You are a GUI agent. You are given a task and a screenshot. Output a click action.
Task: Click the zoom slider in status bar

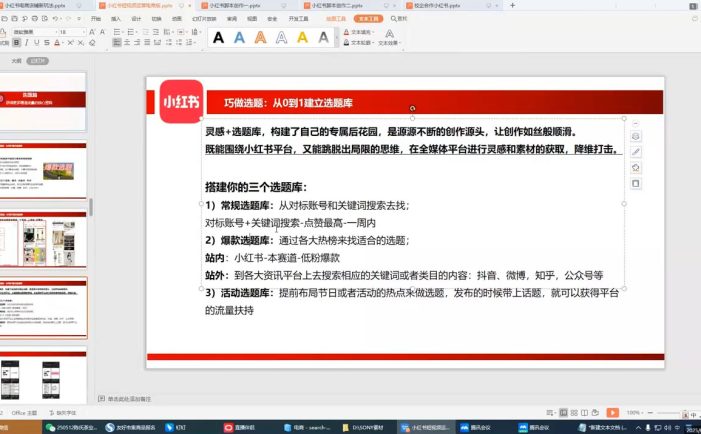(668, 413)
